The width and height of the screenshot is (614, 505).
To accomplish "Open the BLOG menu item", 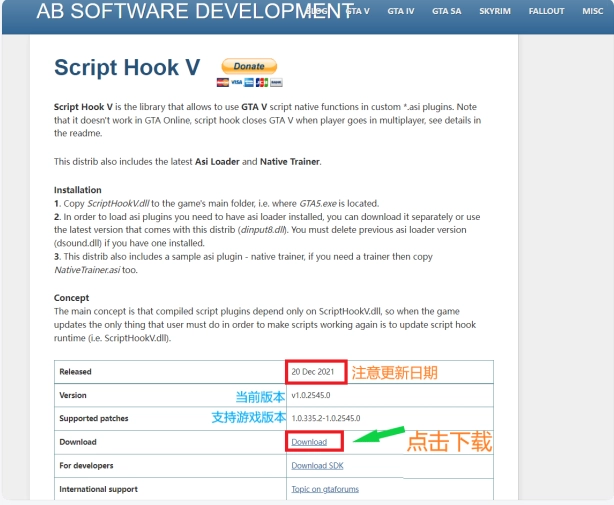I will click(316, 10).
